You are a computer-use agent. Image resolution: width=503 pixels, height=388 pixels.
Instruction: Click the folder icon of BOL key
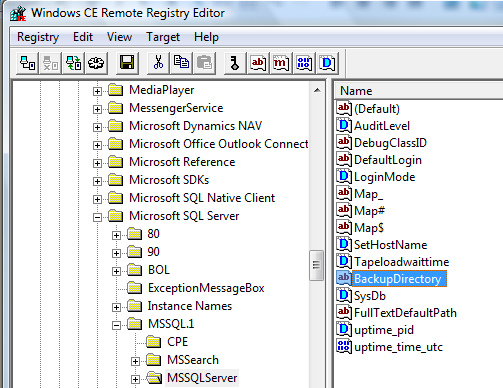point(135,270)
